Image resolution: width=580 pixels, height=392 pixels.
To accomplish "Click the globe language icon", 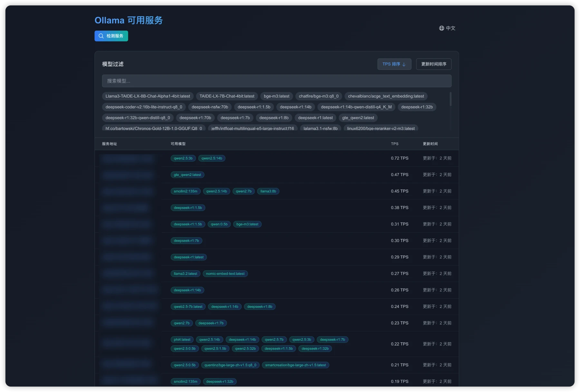I will click(x=441, y=28).
